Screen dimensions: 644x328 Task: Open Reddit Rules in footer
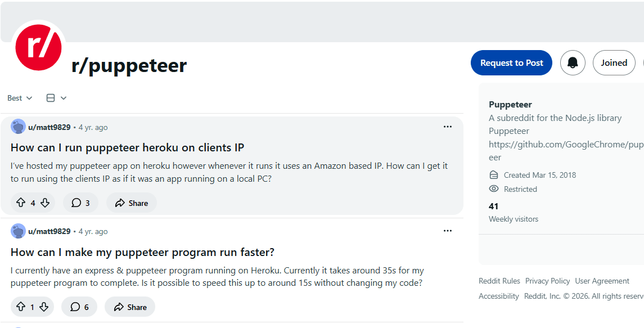point(499,281)
